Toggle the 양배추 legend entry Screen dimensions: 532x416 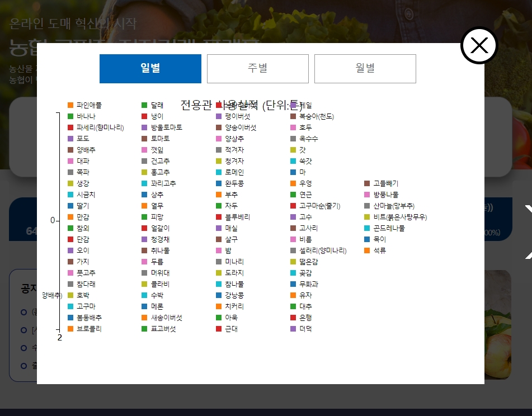82,150
